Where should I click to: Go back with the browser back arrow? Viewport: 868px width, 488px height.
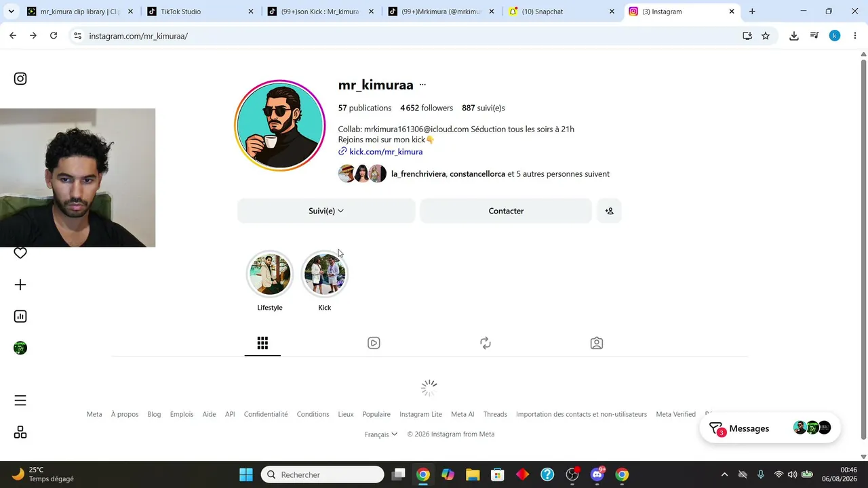[13, 36]
